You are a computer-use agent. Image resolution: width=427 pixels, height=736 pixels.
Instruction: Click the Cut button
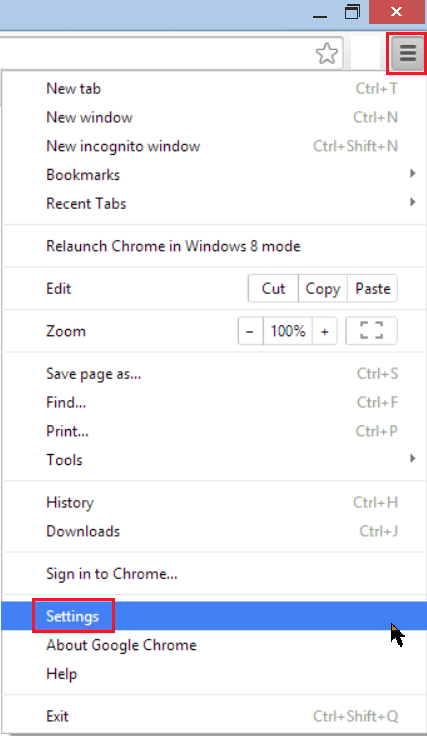pyautogui.click(x=273, y=288)
